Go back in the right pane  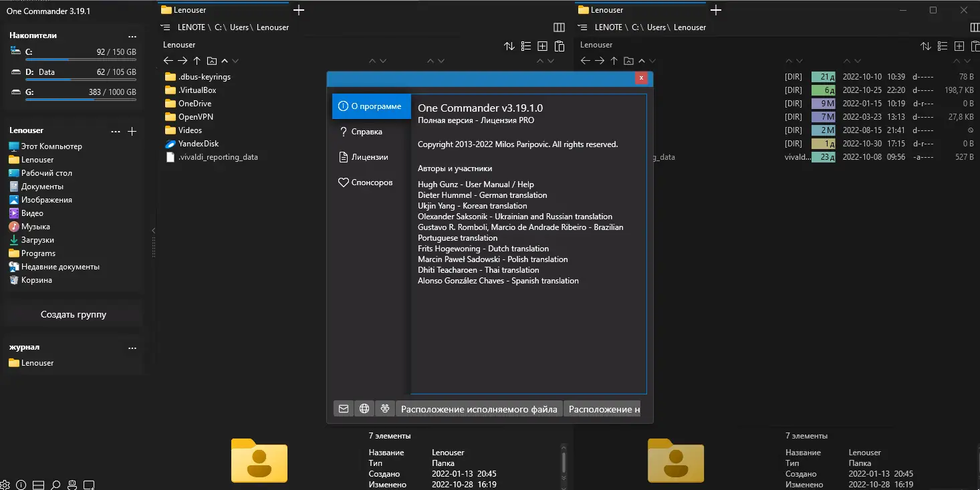[x=586, y=61]
